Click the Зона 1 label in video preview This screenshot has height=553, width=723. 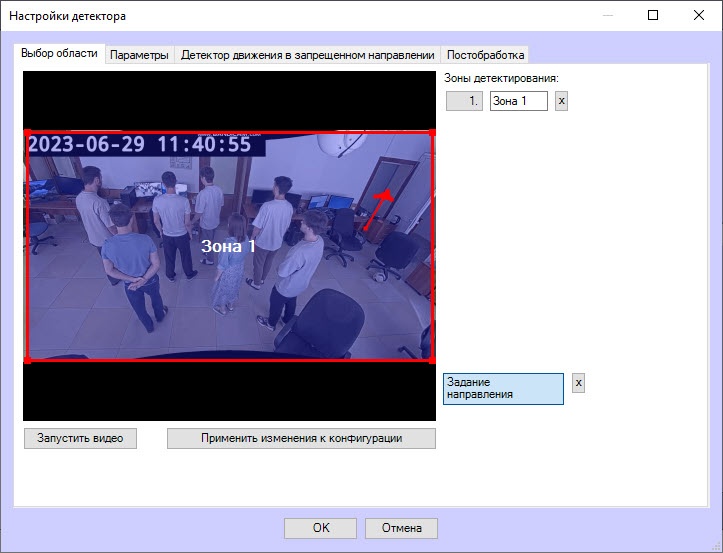tap(228, 246)
